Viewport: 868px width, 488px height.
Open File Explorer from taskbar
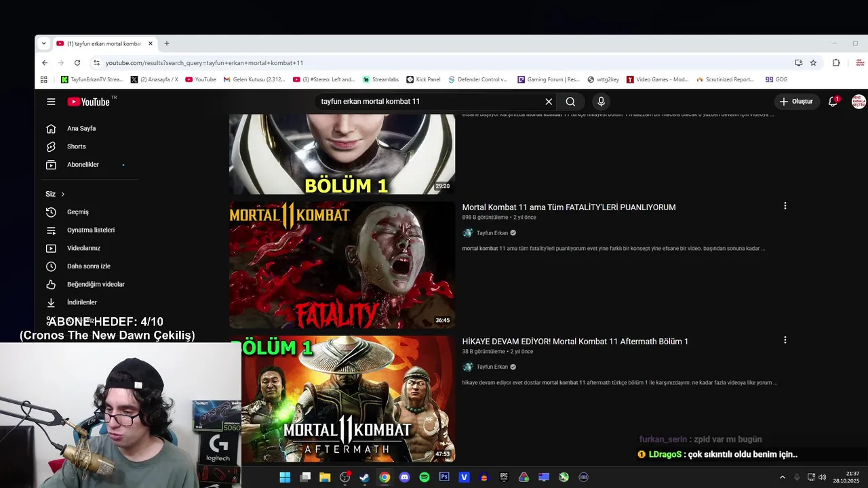pos(325,477)
